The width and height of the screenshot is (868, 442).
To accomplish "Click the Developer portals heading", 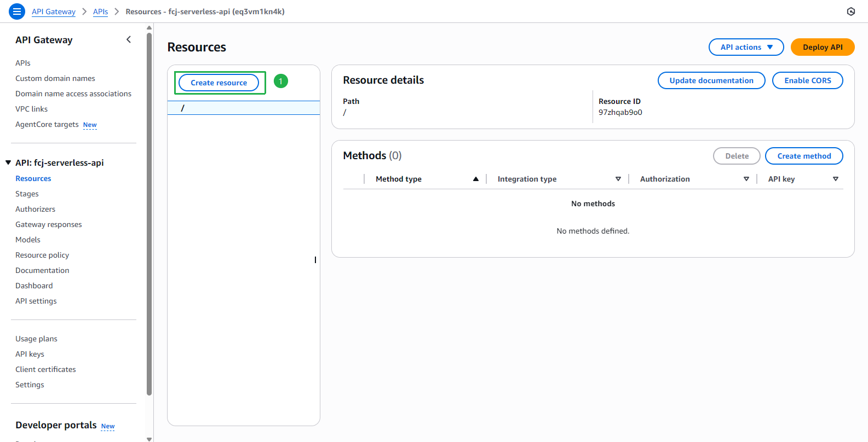I will (56, 425).
